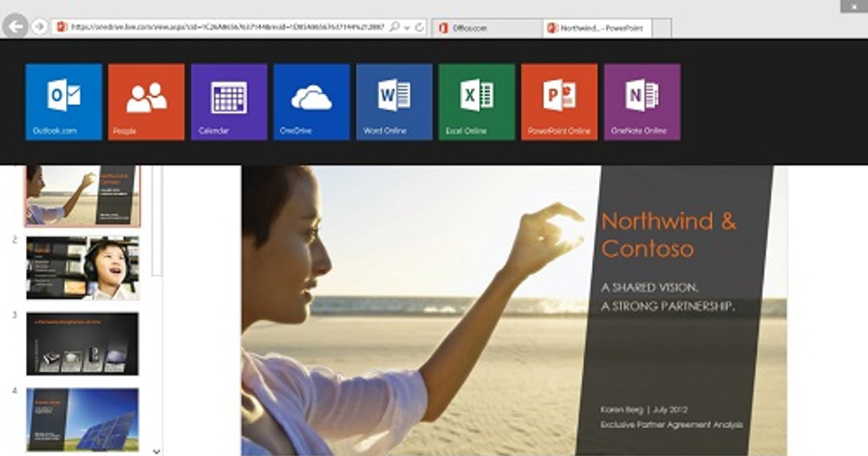Click slide panel scrollbar thumb
868x456 pixels.
[x=157, y=221]
